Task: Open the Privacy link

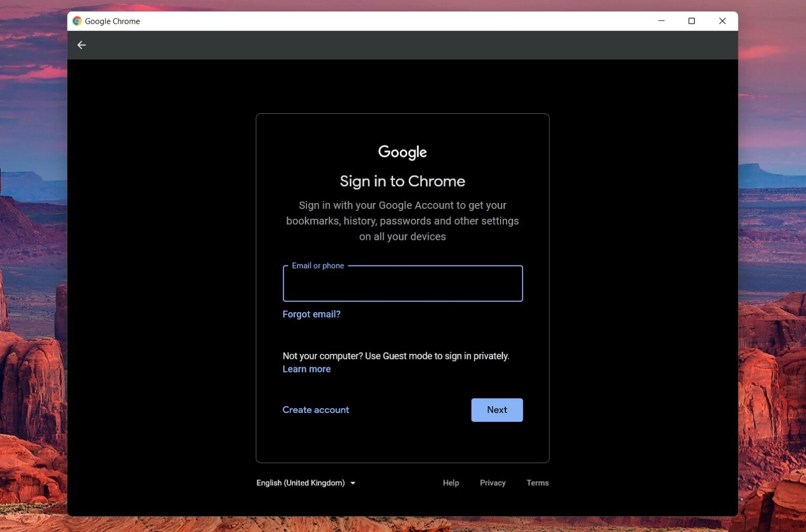Action: click(492, 483)
